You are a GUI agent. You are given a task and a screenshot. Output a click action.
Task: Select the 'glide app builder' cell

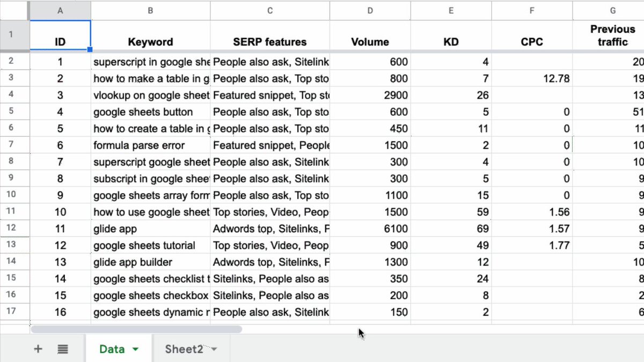[150, 262]
